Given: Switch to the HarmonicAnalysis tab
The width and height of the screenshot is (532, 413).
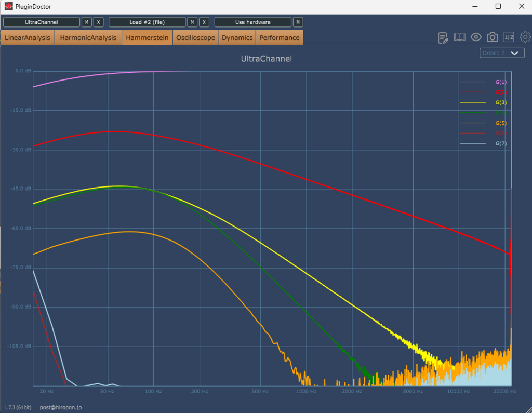Looking at the screenshot, I should [x=88, y=38].
